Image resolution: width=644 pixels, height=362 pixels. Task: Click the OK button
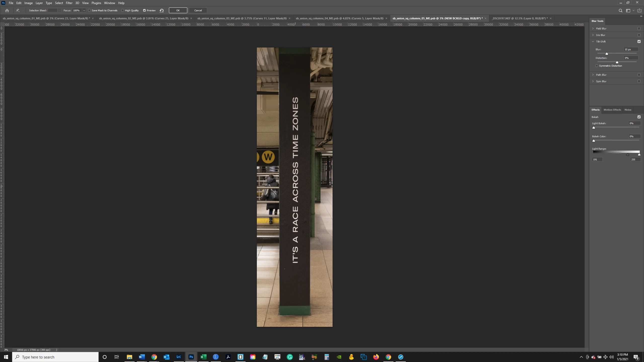coord(178,11)
